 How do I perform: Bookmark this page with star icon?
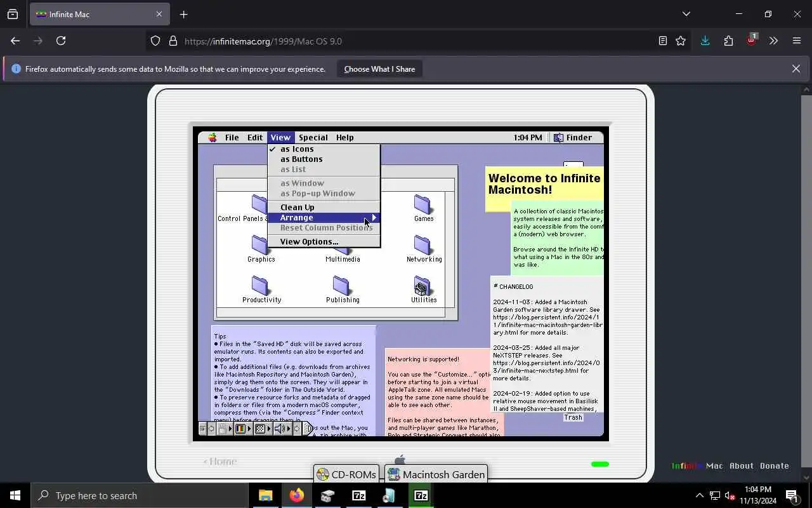tap(681, 41)
